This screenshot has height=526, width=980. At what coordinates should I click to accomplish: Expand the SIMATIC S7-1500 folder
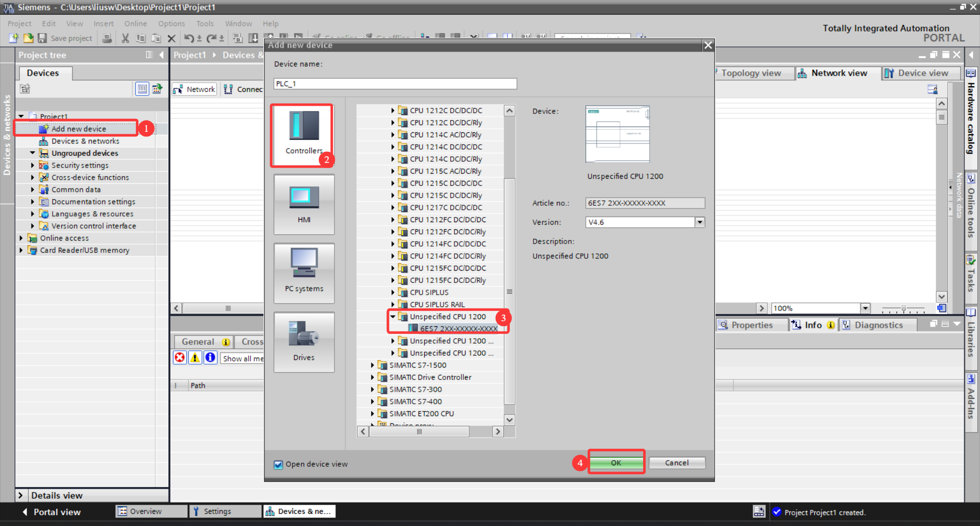pyautogui.click(x=373, y=365)
